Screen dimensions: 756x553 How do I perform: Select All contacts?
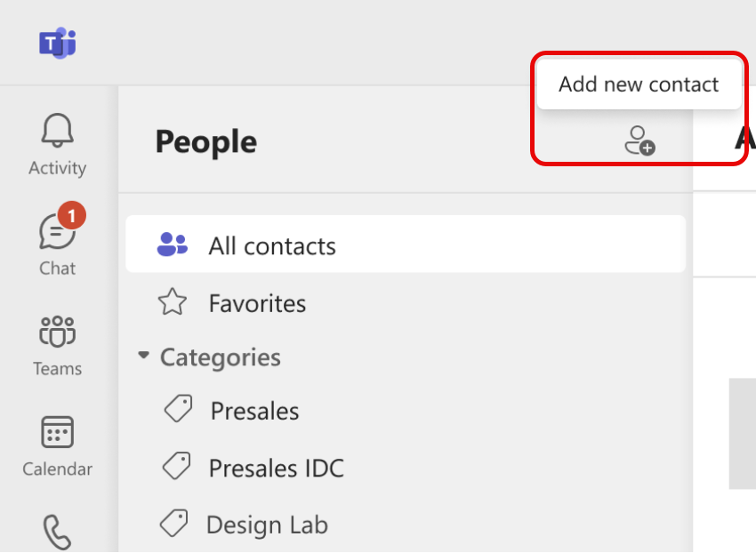[x=270, y=245]
